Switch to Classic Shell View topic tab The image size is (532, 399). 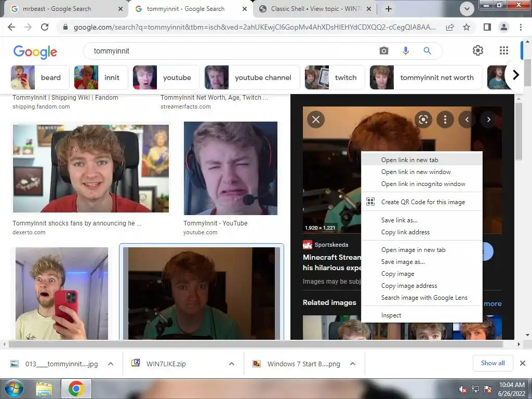[314, 9]
